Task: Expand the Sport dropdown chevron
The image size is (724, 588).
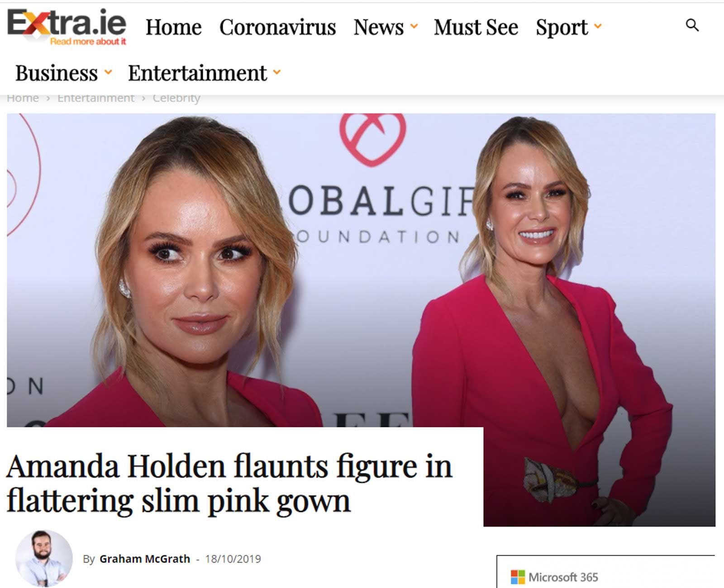Action: tap(598, 27)
